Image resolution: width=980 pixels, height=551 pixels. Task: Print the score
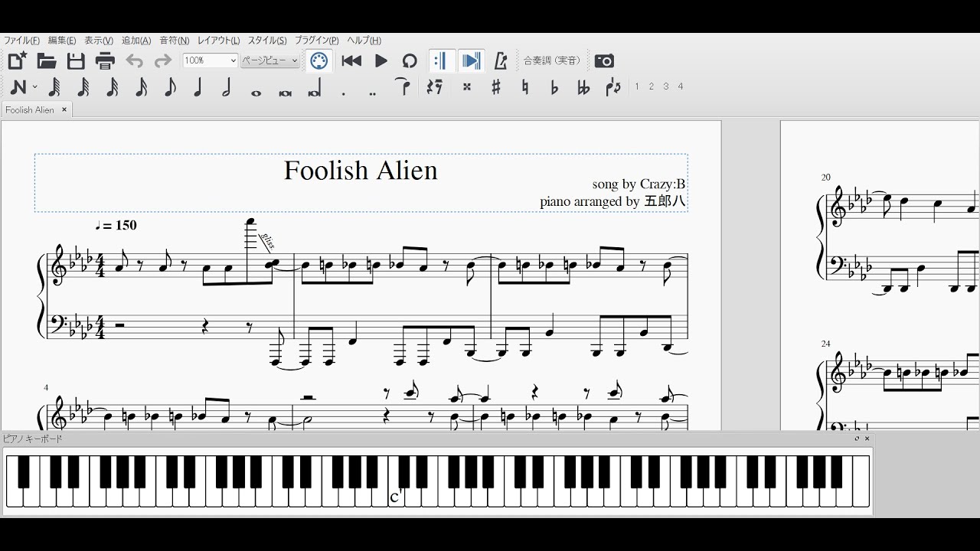coord(105,61)
